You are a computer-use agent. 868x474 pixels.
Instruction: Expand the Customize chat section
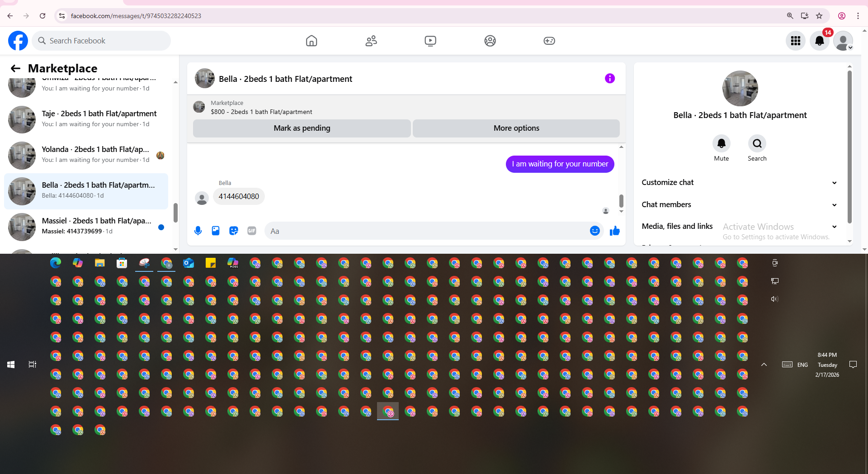coord(740,183)
